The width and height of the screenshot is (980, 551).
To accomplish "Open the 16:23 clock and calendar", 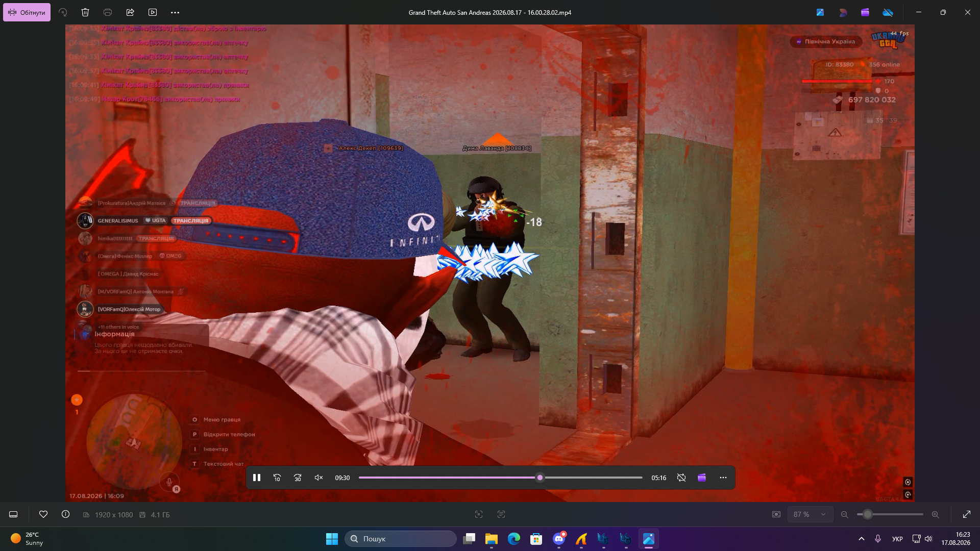I will (955, 539).
